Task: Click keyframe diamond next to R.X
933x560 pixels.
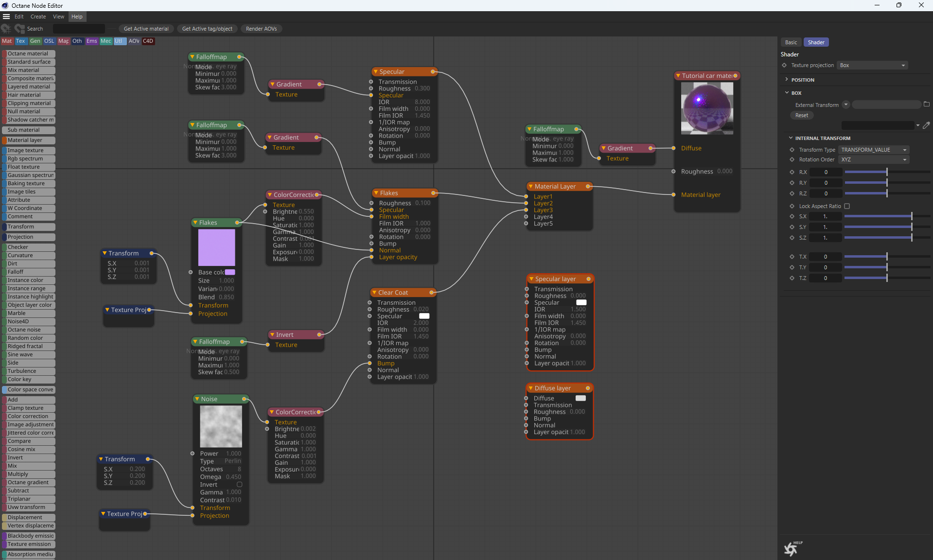Action: pos(792,172)
